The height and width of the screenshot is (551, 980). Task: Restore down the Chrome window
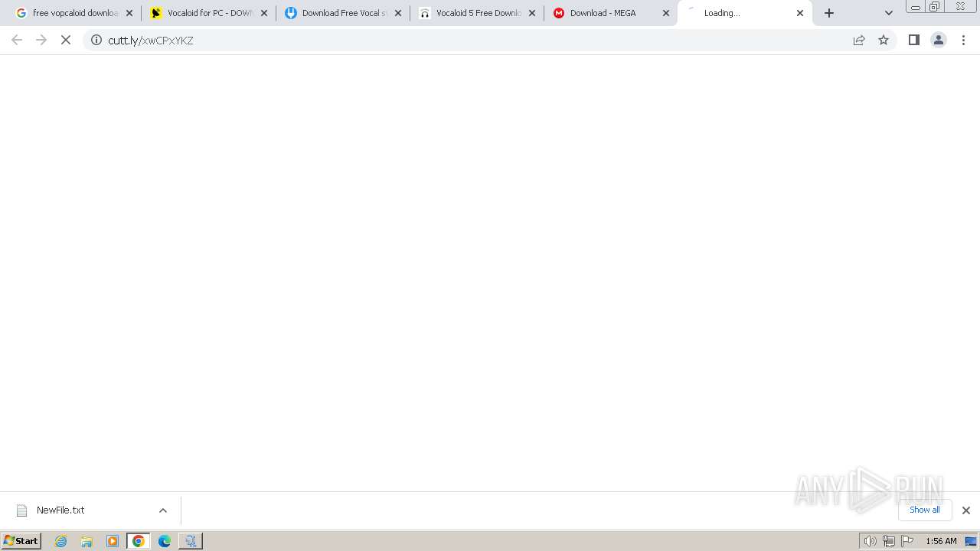pos(935,7)
